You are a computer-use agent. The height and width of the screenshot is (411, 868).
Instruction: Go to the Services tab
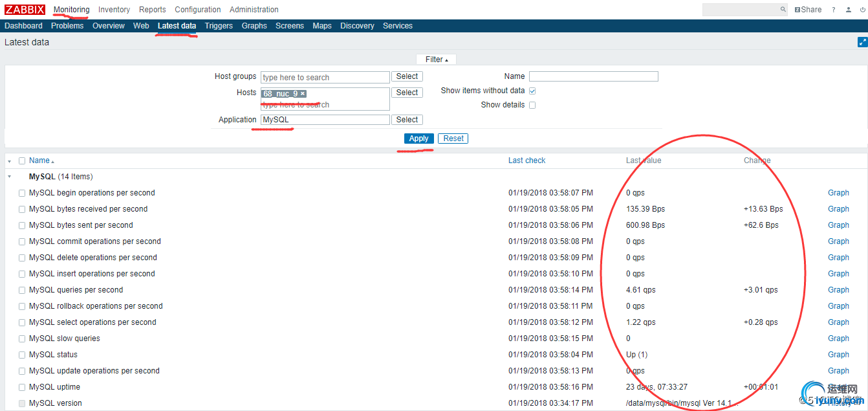click(398, 26)
